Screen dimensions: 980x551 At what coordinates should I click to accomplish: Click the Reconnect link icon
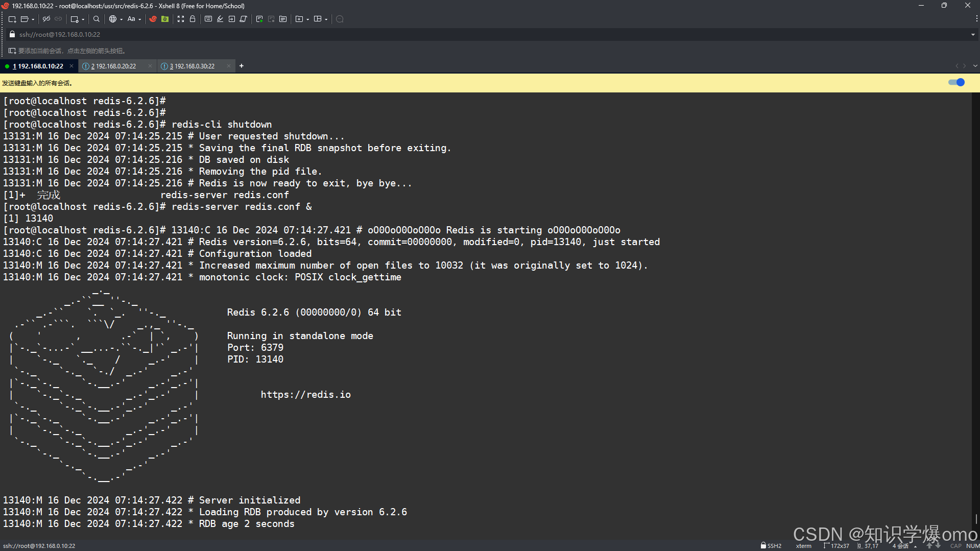[58, 19]
